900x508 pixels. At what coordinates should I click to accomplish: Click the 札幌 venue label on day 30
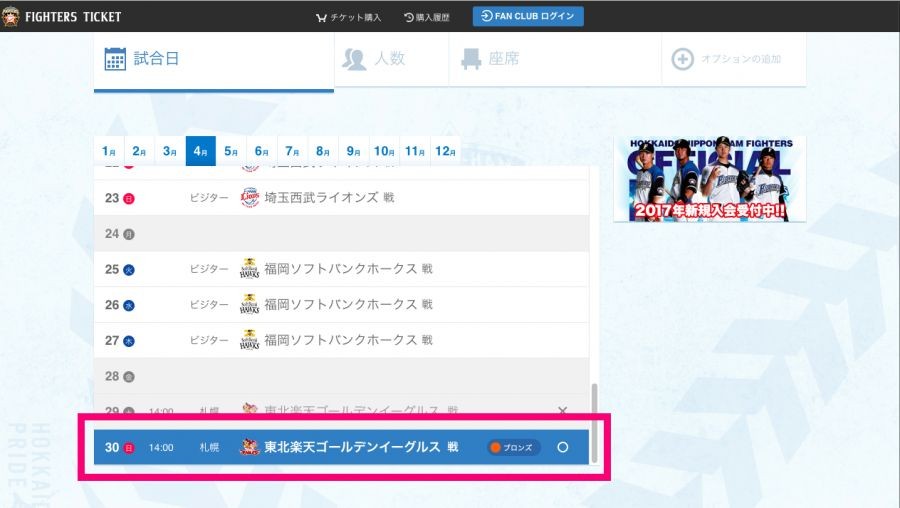click(209, 447)
